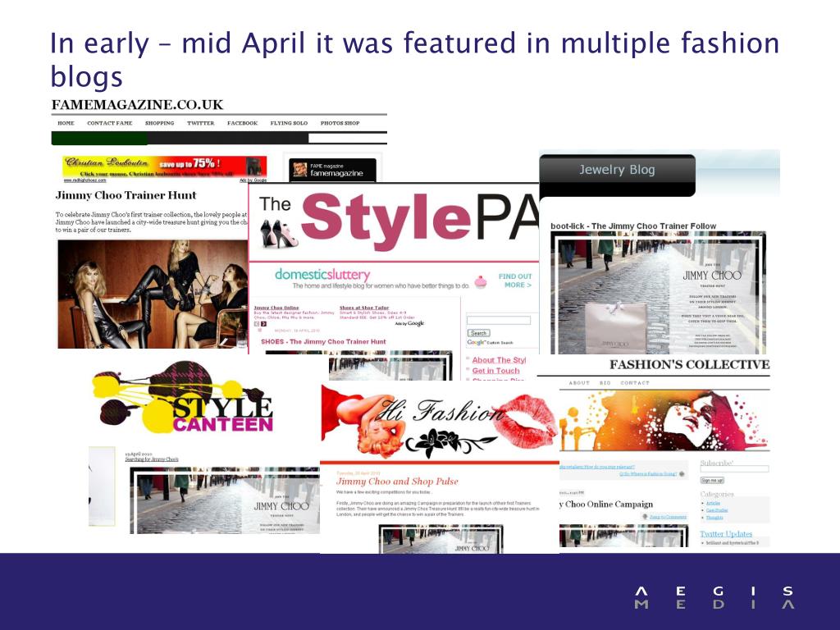Open ABOUT in Fashion's Collective menu
Viewport: 840px width, 630px height.
click(x=579, y=383)
